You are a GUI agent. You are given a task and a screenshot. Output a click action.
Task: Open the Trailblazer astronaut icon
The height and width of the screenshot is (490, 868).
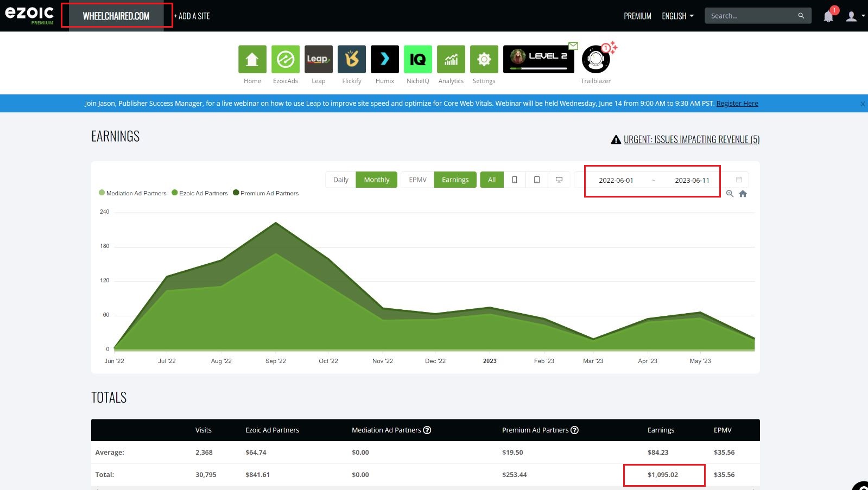point(596,60)
